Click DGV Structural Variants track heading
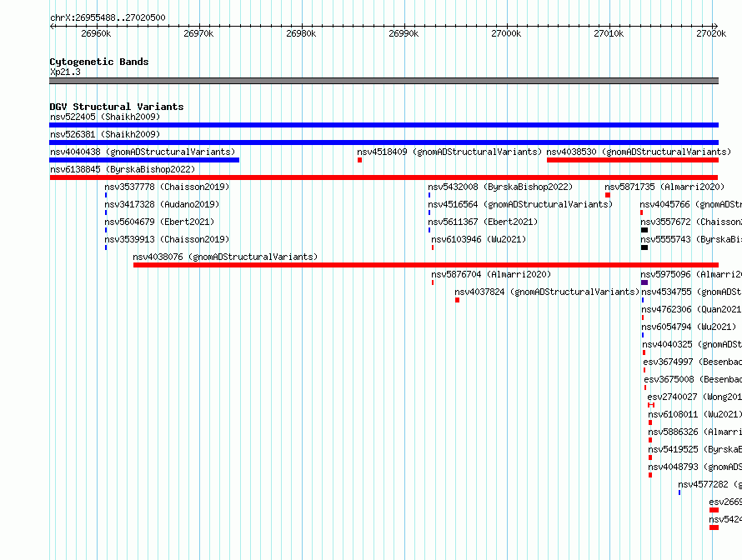 pyautogui.click(x=117, y=107)
